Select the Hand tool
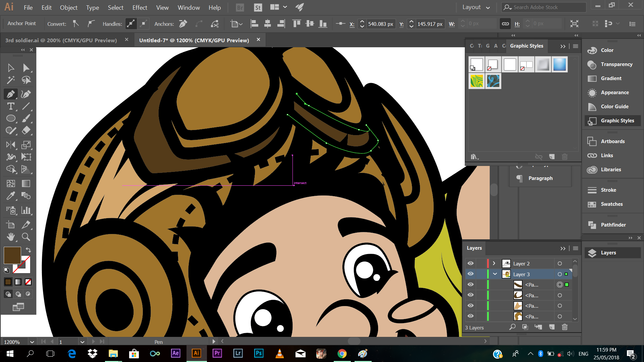Screen dimensions: 644x362 (11, 237)
